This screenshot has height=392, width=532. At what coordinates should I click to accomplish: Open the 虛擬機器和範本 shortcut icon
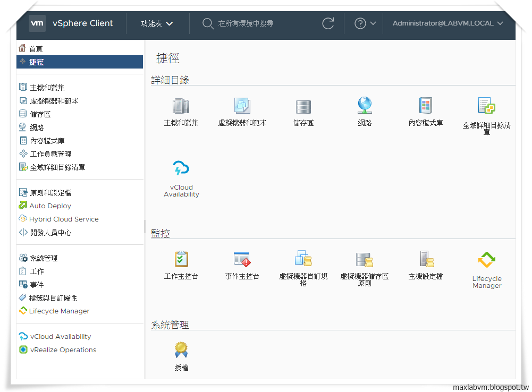[242, 106]
